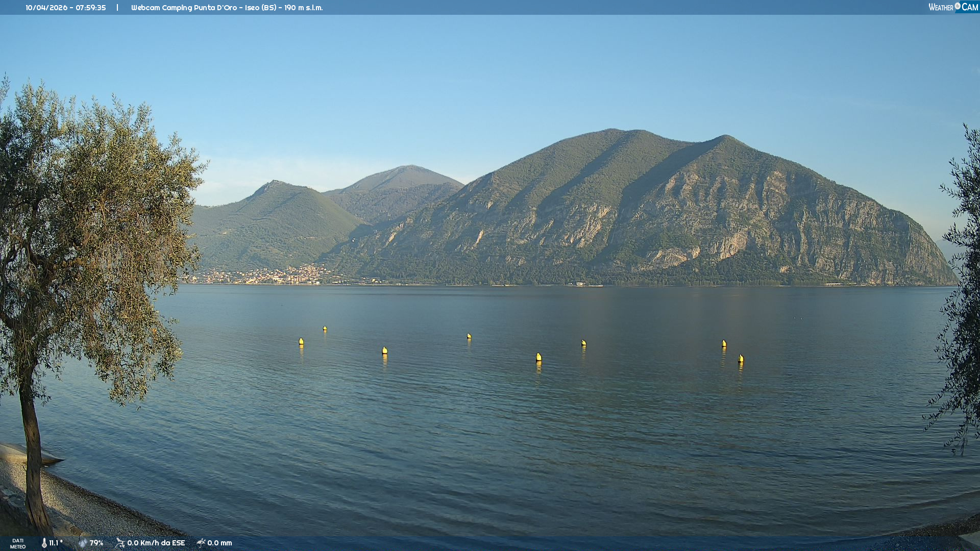Click the 11.1° temperature reading
The height and width of the screenshot is (551, 980).
[56, 543]
